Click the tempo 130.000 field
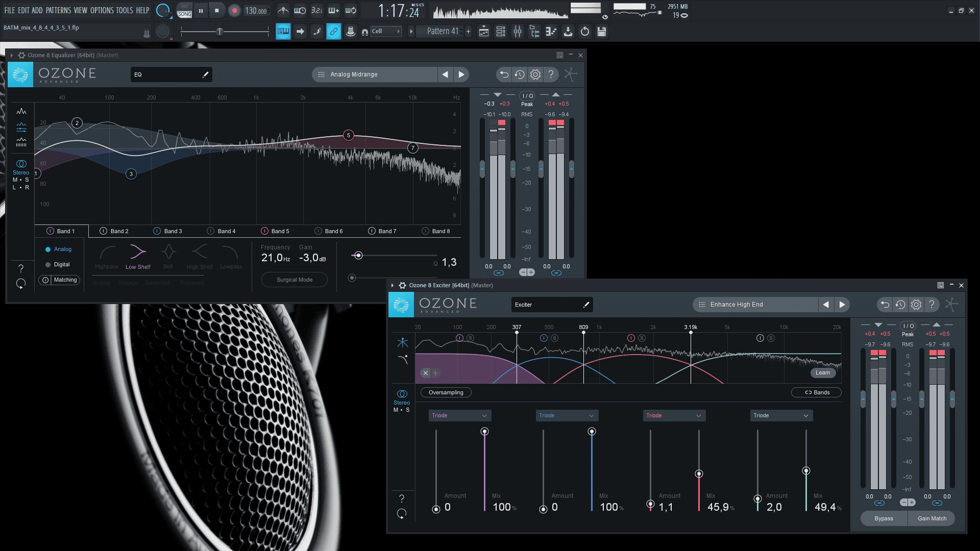The width and height of the screenshot is (980, 551). (x=257, y=11)
